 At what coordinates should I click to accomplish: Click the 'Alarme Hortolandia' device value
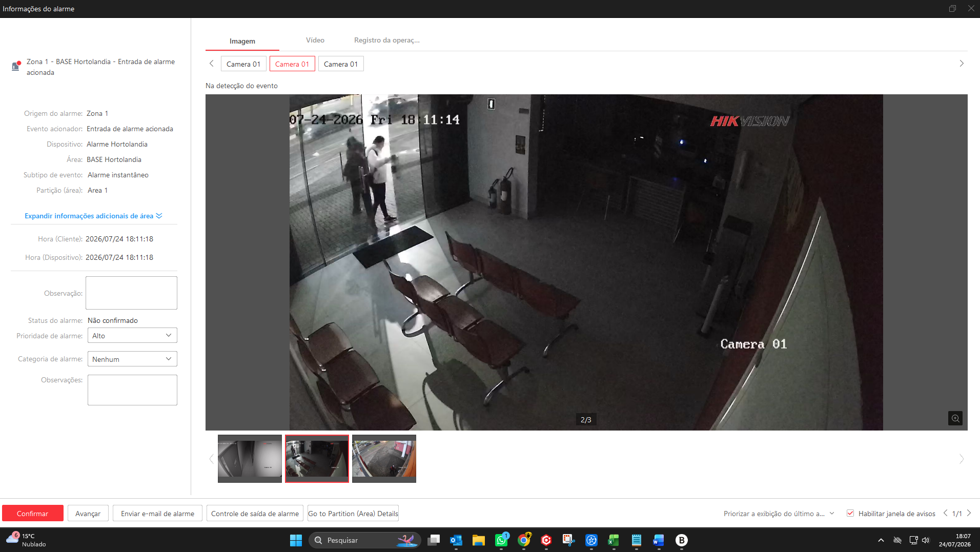117,144
